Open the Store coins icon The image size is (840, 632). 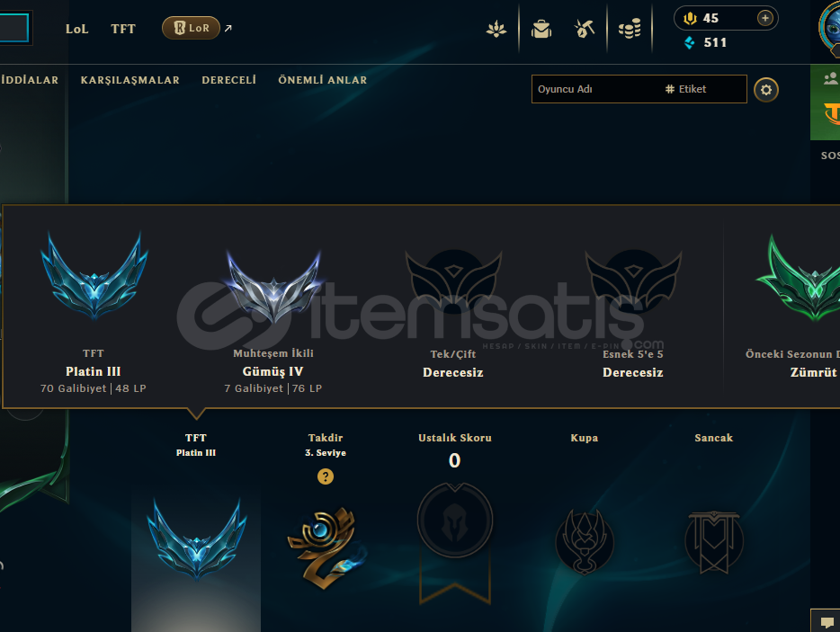630,29
